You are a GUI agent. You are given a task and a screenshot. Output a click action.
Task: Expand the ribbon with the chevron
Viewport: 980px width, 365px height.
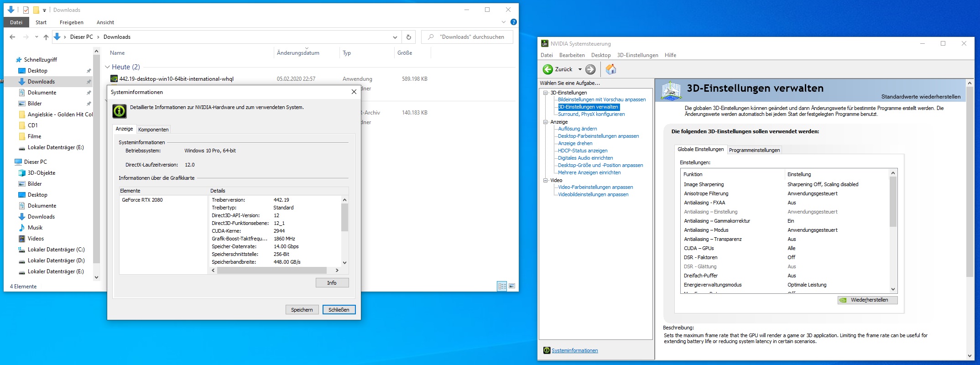click(504, 22)
